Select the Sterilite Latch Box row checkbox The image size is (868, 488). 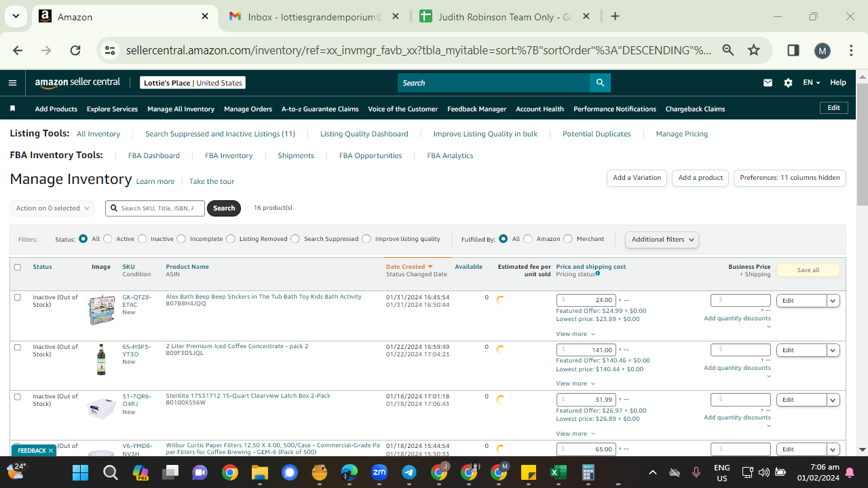point(18,396)
